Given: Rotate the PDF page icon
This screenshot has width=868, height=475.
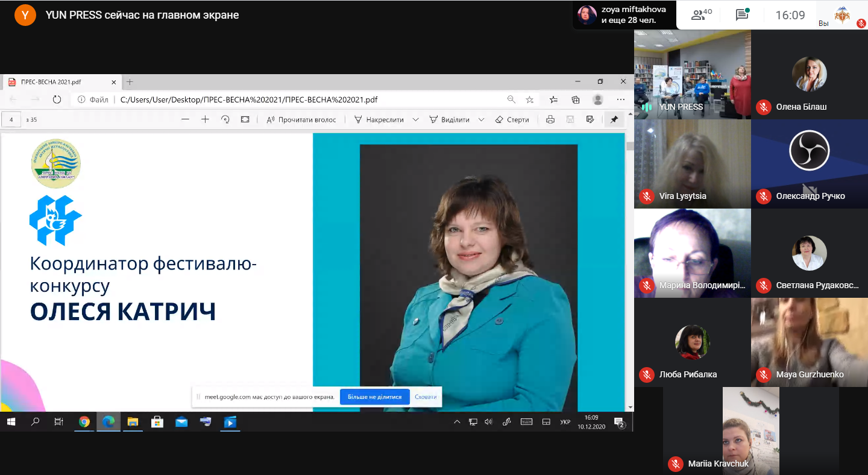Looking at the screenshot, I should pos(225,119).
